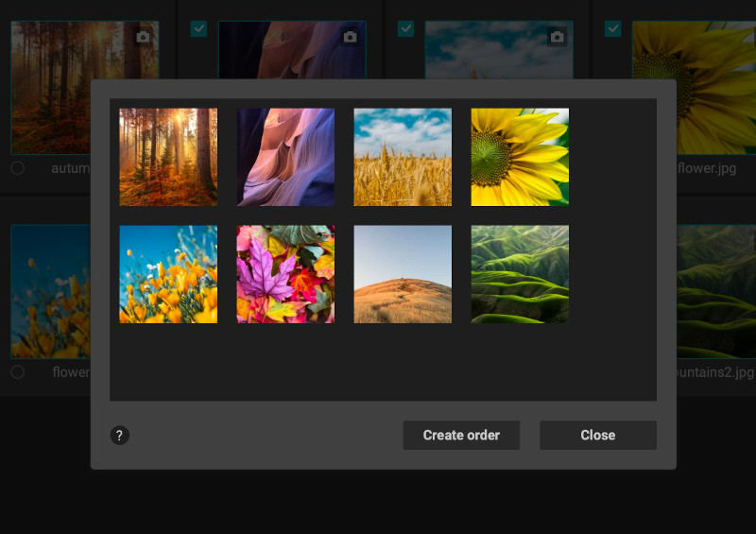The height and width of the screenshot is (534, 756).
Task: Uncheck the checkbox beside background cloudy sky image
Action: click(405, 29)
